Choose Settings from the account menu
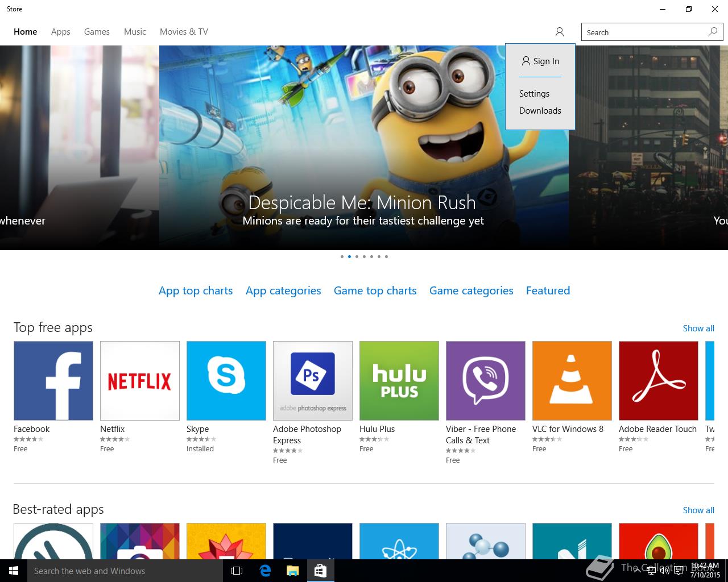The image size is (728, 582). point(535,94)
